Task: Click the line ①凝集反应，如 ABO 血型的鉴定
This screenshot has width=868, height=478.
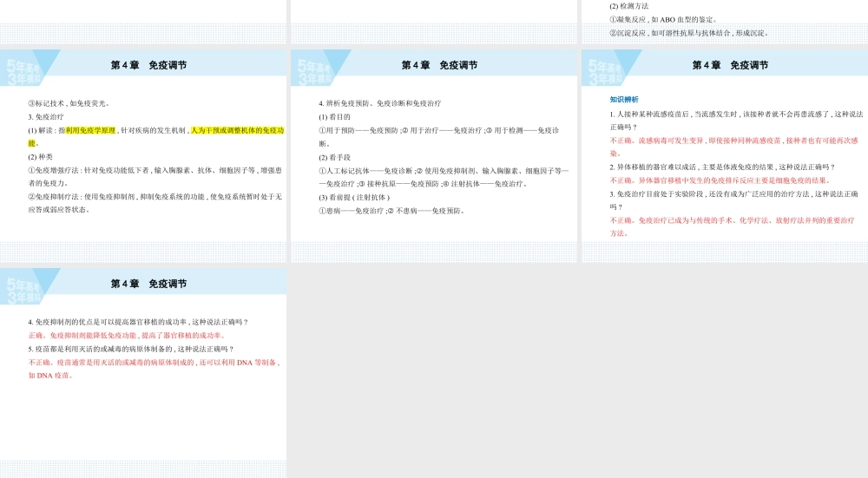Action: pos(664,19)
